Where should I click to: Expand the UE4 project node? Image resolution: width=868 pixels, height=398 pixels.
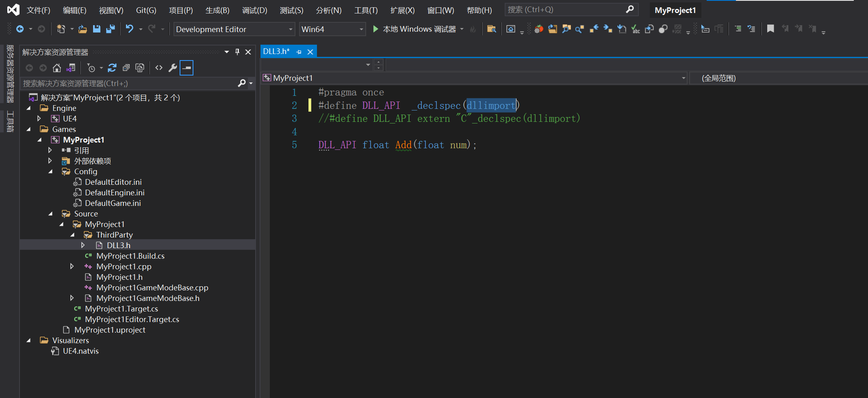coord(39,119)
